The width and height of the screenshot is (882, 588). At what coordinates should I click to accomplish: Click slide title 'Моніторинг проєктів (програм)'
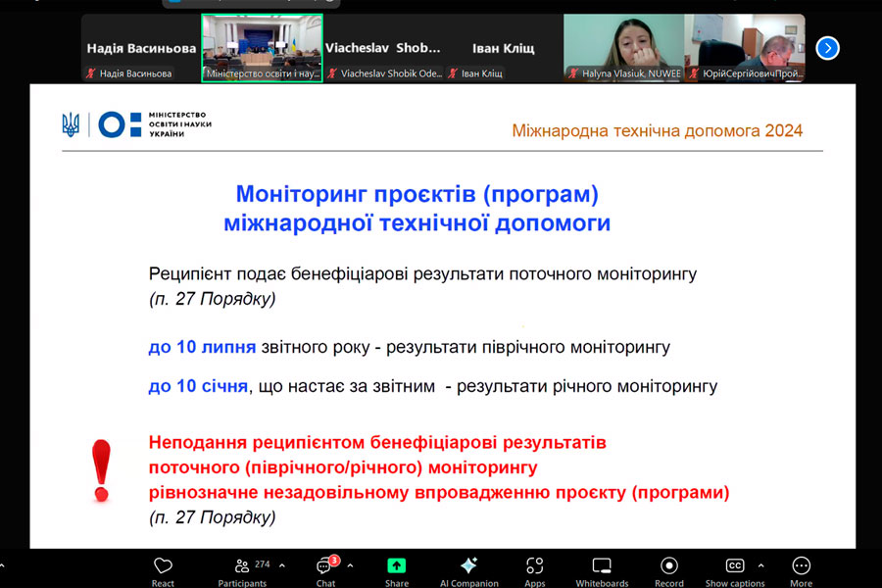416,194
